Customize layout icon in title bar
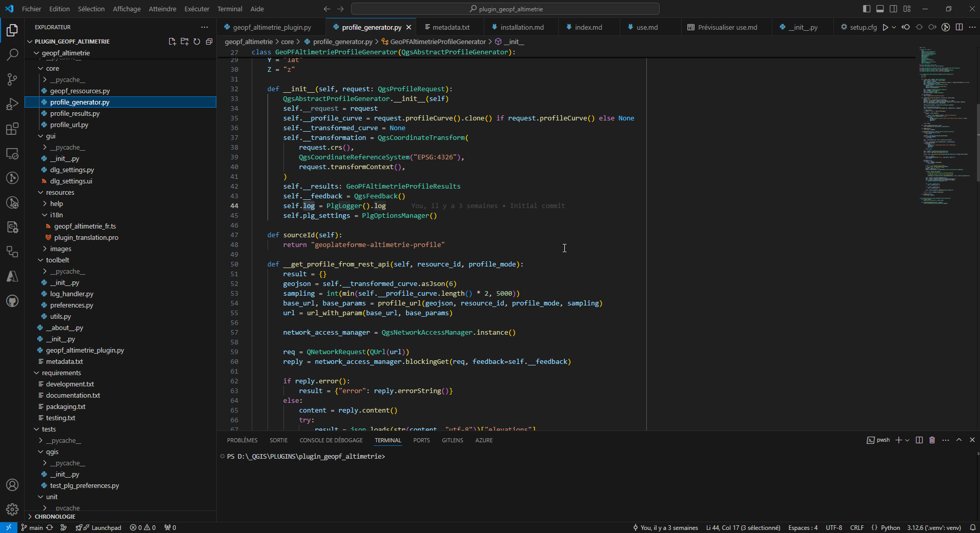 (907, 9)
